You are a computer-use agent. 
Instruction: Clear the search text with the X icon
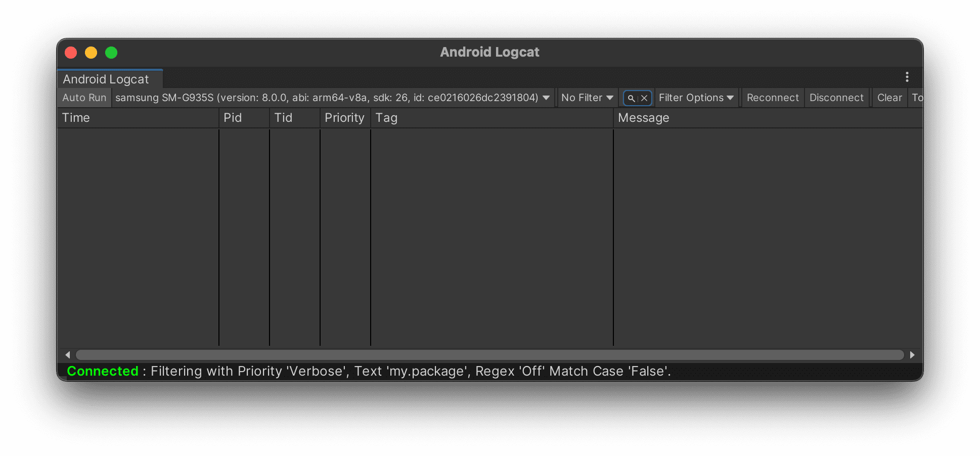point(644,98)
